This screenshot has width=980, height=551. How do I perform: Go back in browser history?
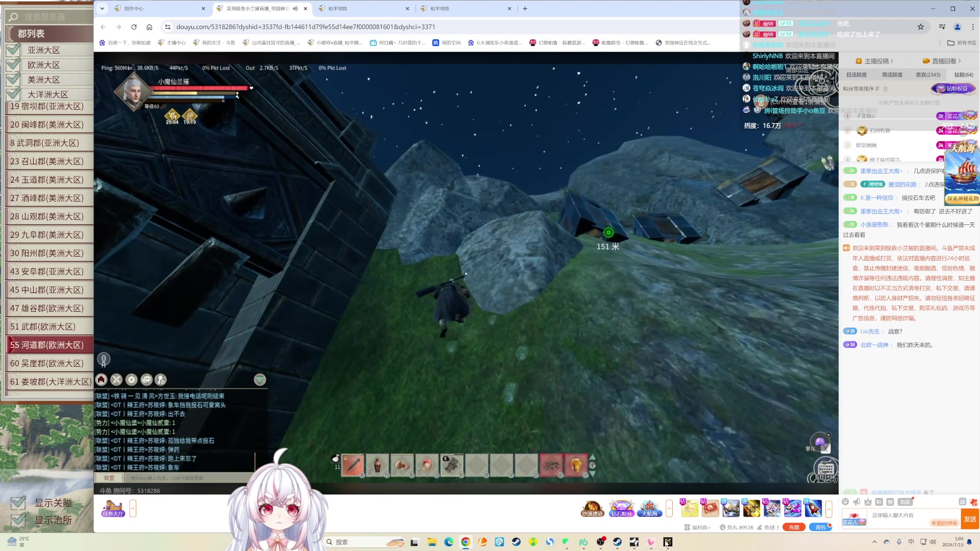click(x=103, y=27)
